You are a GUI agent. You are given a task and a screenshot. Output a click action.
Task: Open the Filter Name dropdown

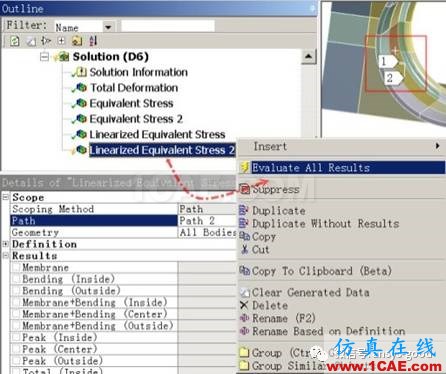108,27
